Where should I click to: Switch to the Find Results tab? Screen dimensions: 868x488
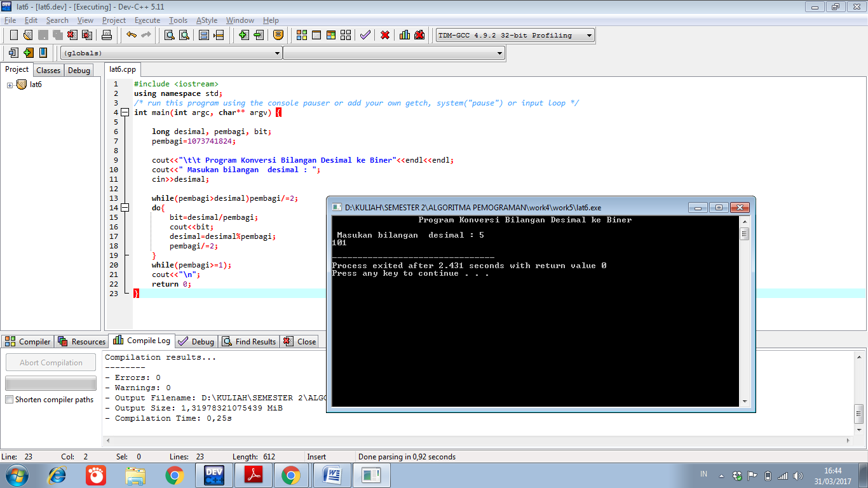(x=249, y=341)
